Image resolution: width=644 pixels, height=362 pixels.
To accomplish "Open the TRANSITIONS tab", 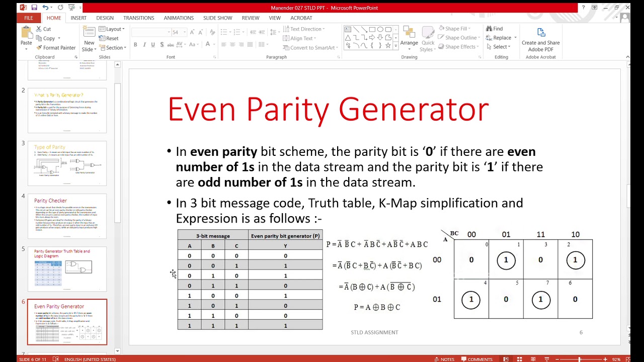I will coord(139,18).
